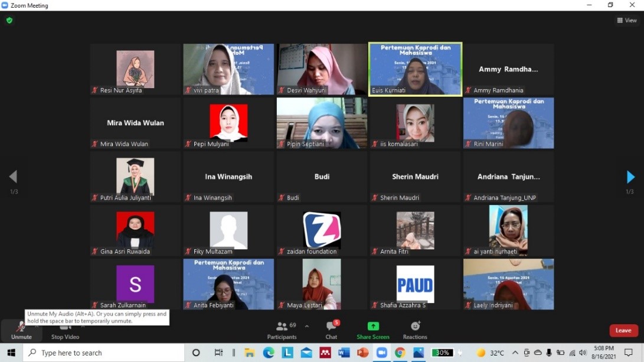
Task: Select the Ina Winangsih tile
Action: point(228,177)
